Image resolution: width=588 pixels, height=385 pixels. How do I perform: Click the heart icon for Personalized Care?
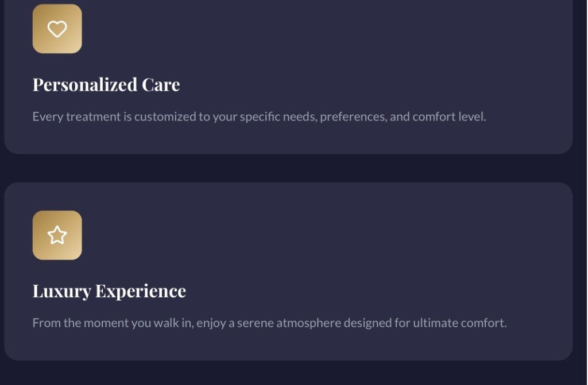(x=57, y=29)
